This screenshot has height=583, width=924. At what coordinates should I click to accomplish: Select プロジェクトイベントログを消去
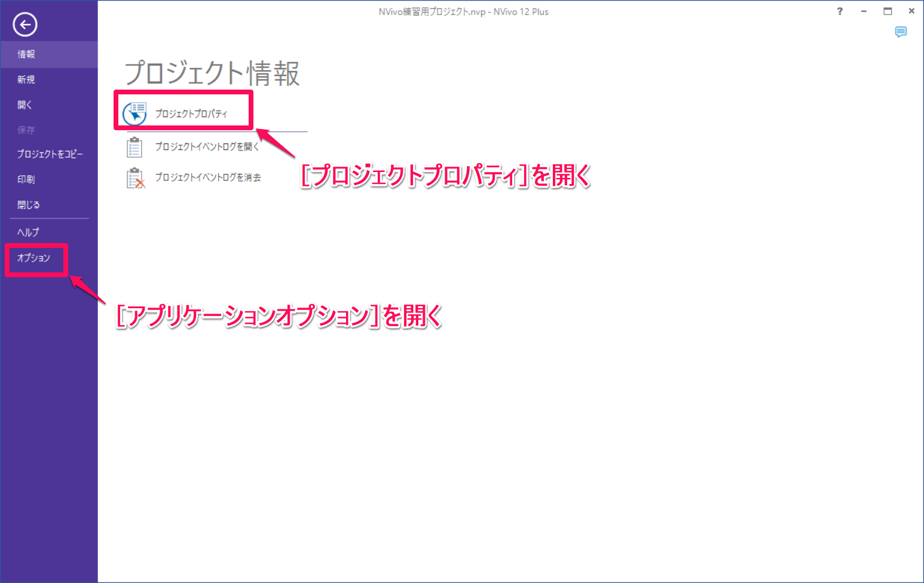[x=208, y=177]
